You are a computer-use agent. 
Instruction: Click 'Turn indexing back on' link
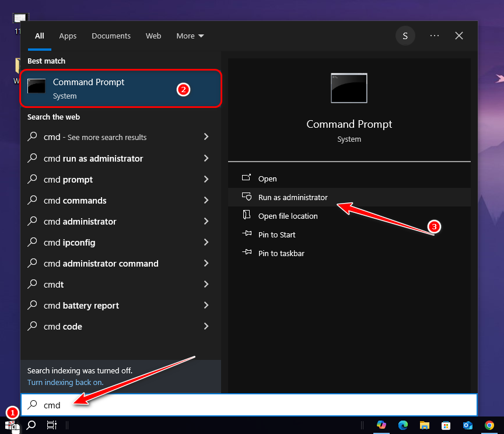[65, 382]
